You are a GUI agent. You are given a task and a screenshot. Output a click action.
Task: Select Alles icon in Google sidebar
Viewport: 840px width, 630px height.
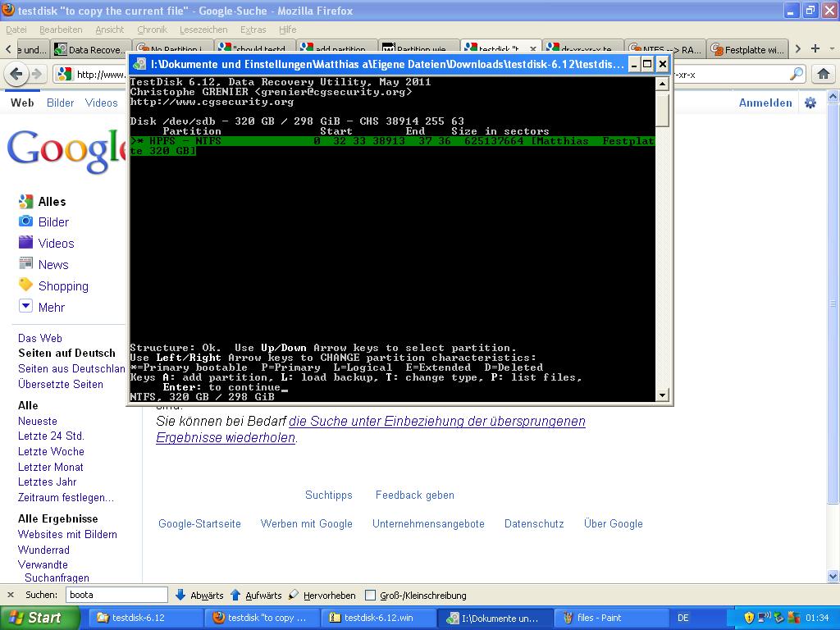click(x=25, y=202)
